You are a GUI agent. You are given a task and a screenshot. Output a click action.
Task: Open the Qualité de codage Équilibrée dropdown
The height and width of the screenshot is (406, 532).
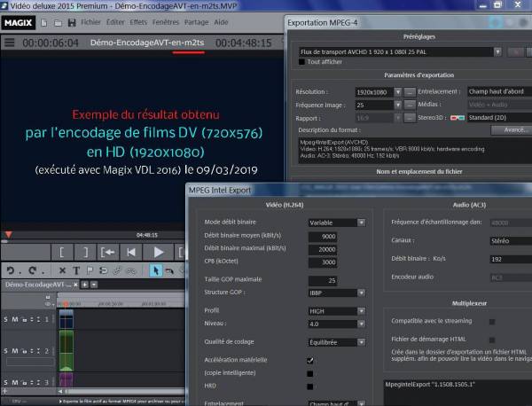click(362, 342)
